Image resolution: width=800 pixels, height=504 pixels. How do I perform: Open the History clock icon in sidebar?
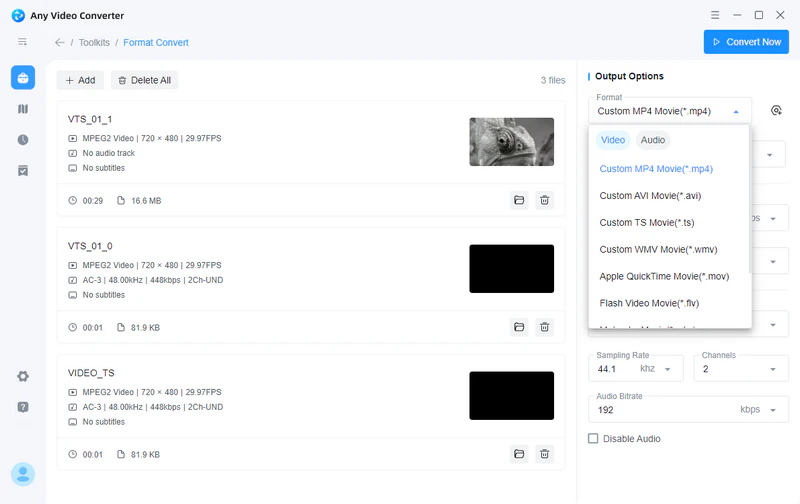pos(22,140)
